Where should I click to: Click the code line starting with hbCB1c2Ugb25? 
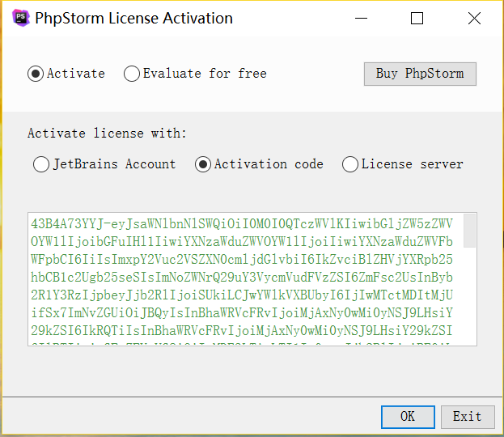coord(242,278)
